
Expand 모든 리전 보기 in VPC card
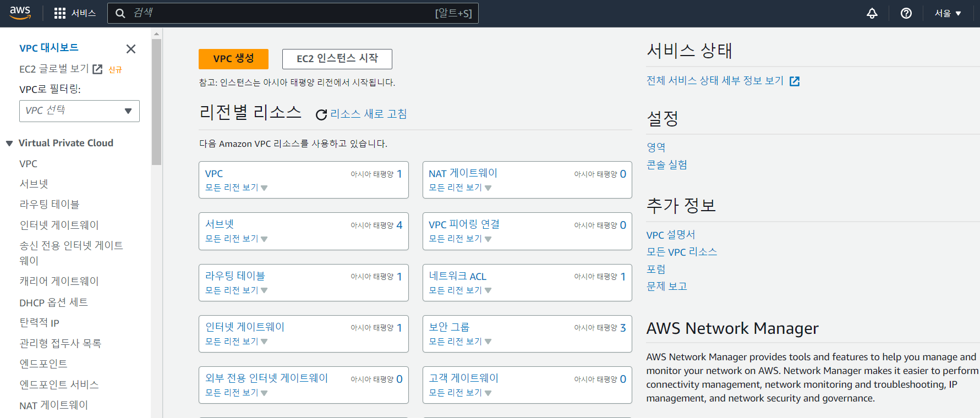click(236, 188)
